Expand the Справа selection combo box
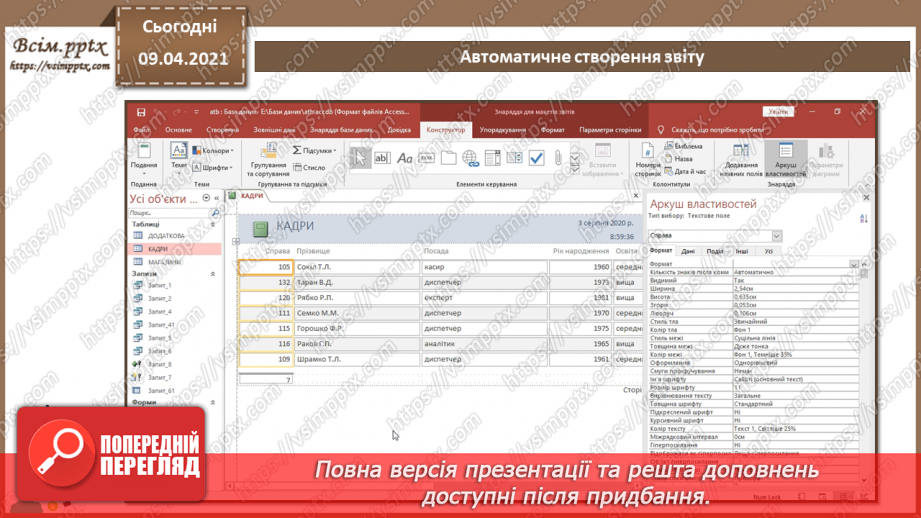Image resolution: width=921 pixels, height=518 pixels. (776, 236)
